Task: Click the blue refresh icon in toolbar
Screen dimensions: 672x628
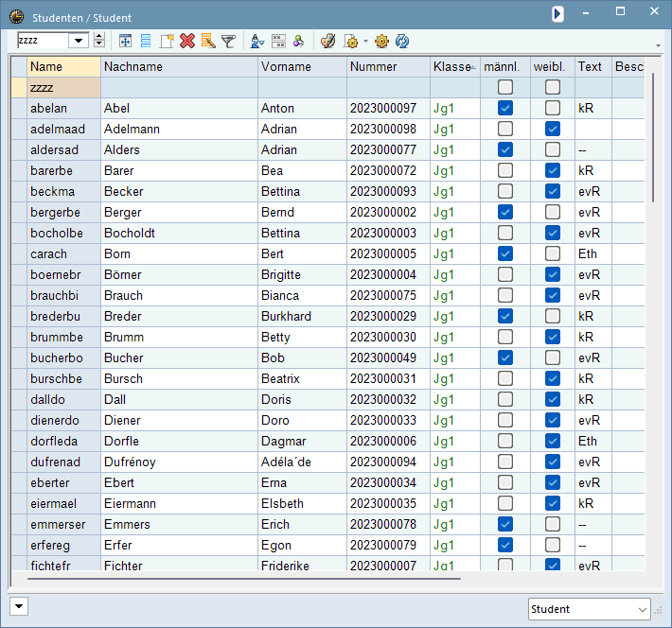Action: 402,41
